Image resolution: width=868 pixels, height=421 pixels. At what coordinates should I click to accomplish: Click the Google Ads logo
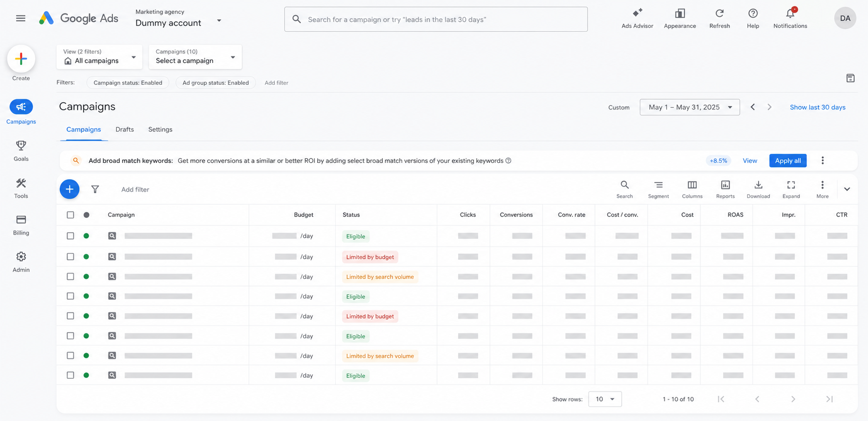pos(79,18)
